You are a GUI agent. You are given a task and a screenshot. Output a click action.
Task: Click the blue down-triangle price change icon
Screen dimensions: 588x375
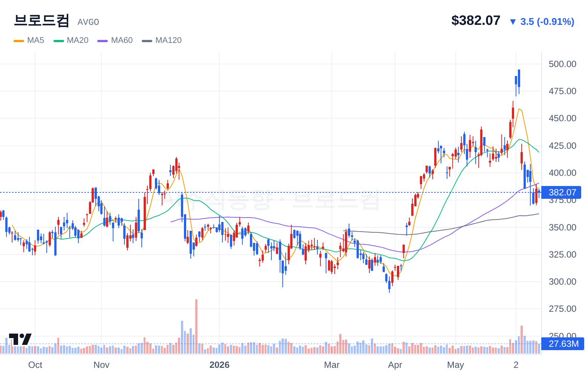(x=513, y=22)
